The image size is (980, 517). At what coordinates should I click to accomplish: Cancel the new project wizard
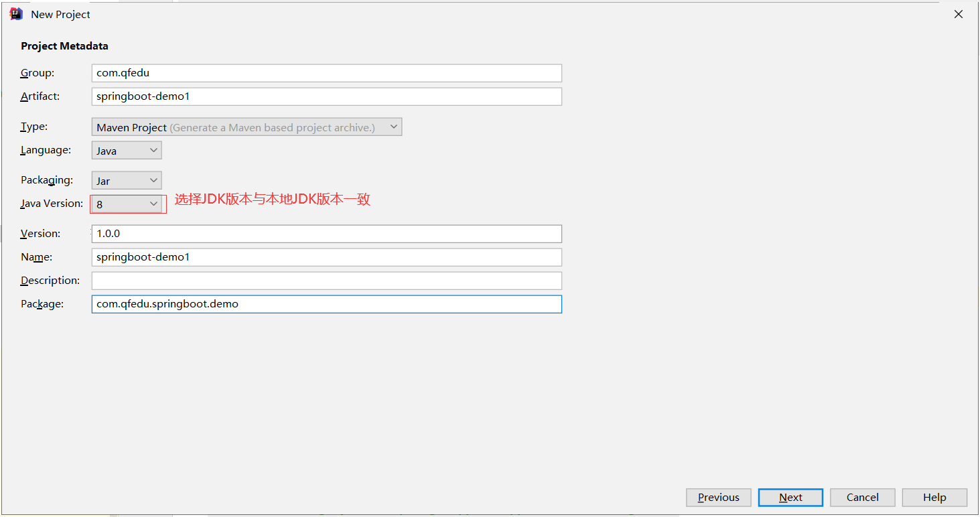pos(863,498)
